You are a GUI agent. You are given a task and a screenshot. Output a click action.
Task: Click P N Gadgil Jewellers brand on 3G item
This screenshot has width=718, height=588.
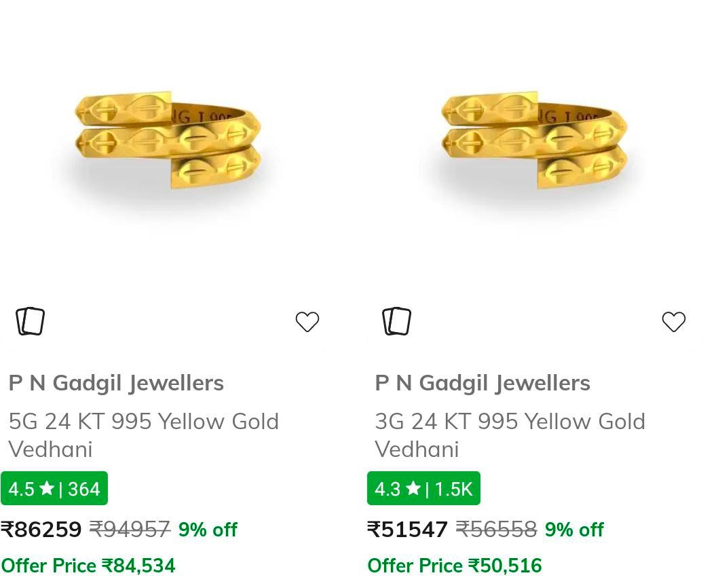(483, 383)
